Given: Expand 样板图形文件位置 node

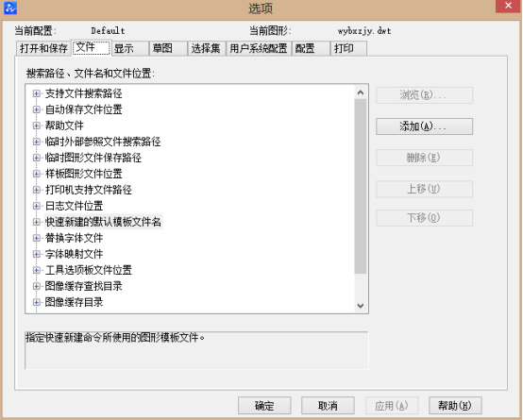Looking at the screenshot, I should tap(37, 174).
